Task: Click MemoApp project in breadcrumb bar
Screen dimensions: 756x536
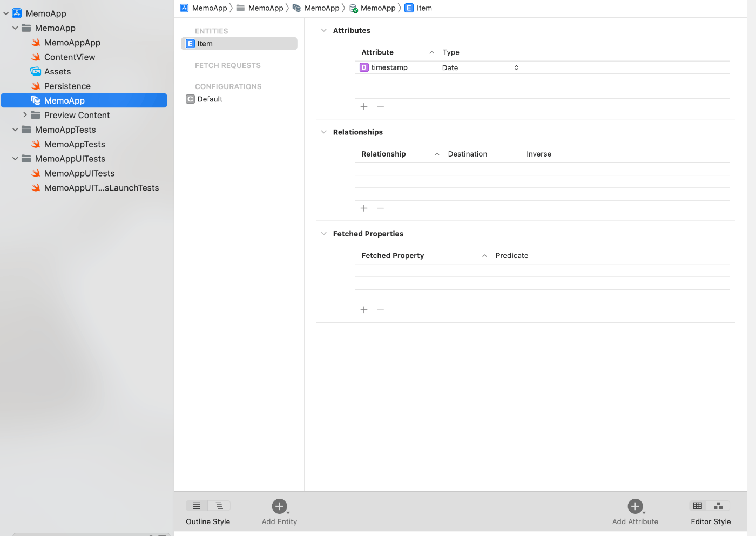Action: pyautogui.click(x=204, y=8)
